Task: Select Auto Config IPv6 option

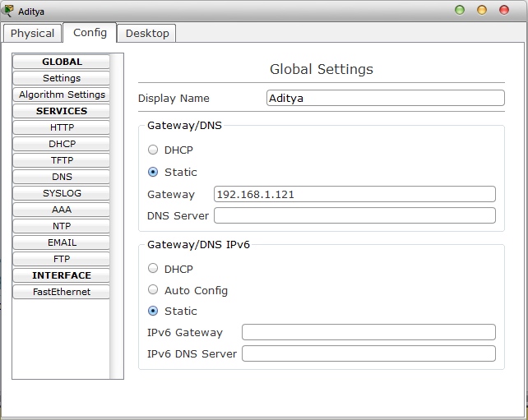Action: pyautogui.click(x=153, y=289)
